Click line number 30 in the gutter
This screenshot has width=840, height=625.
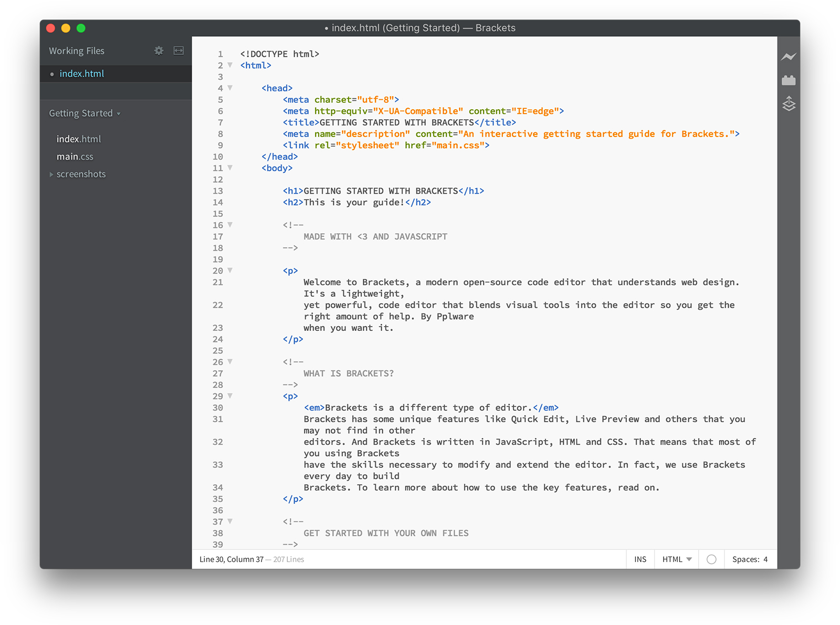[x=218, y=408]
